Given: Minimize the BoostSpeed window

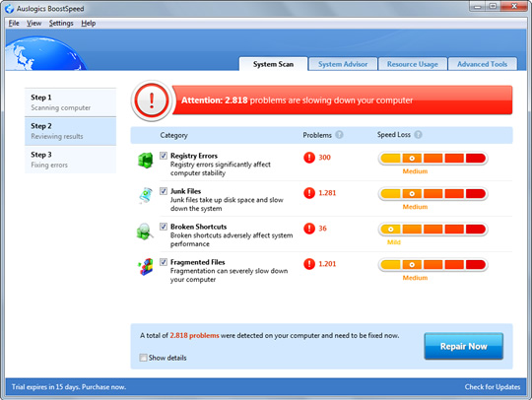Looking at the screenshot, I should coord(478,7).
